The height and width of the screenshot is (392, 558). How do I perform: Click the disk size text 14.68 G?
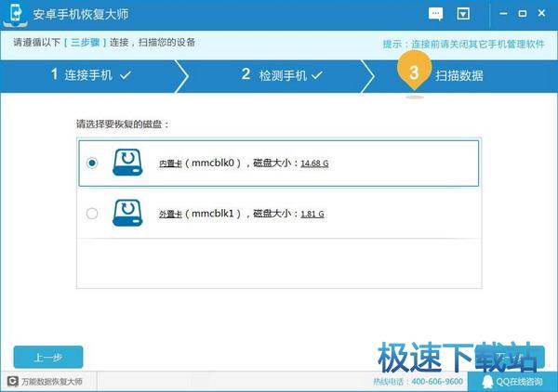[314, 163]
